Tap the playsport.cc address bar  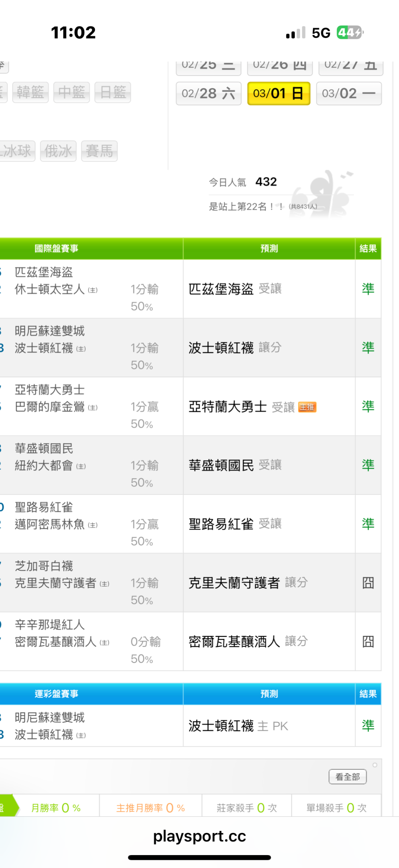(x=199, y=836)
